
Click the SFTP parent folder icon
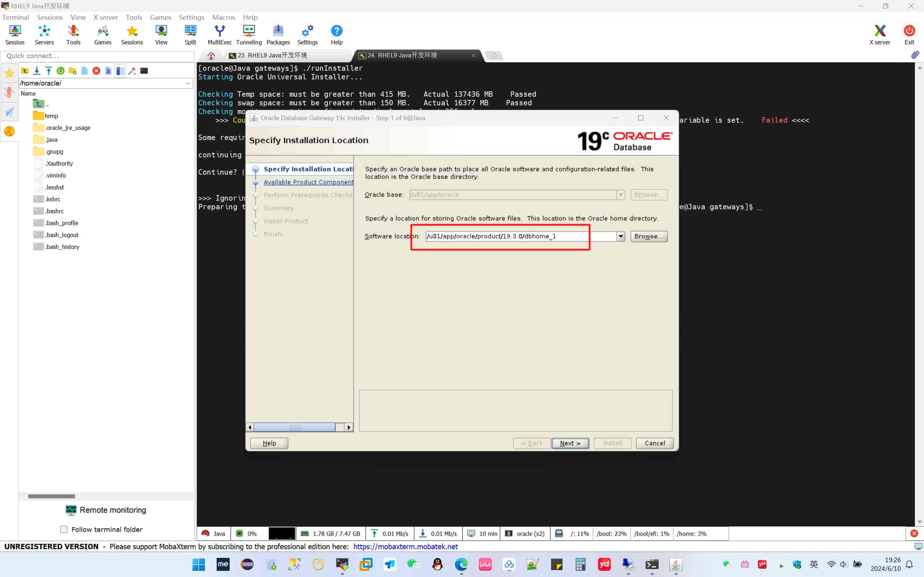[25, 71]
